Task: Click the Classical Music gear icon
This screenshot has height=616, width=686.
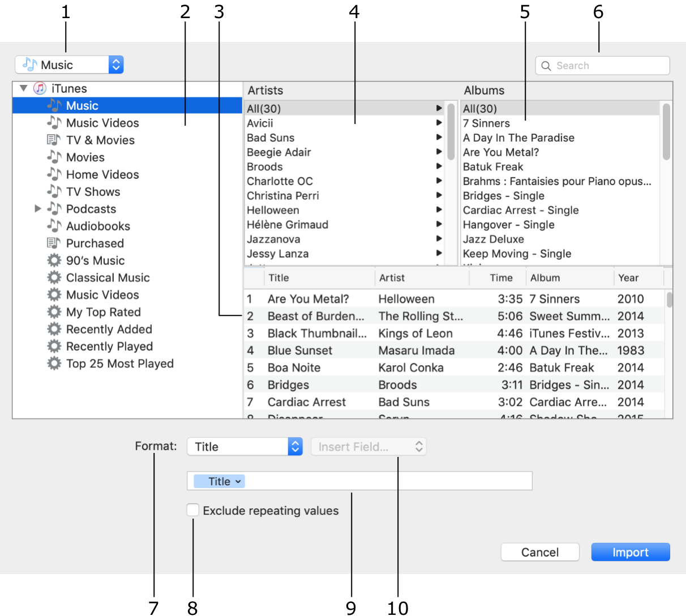Action: coord(54,277)
